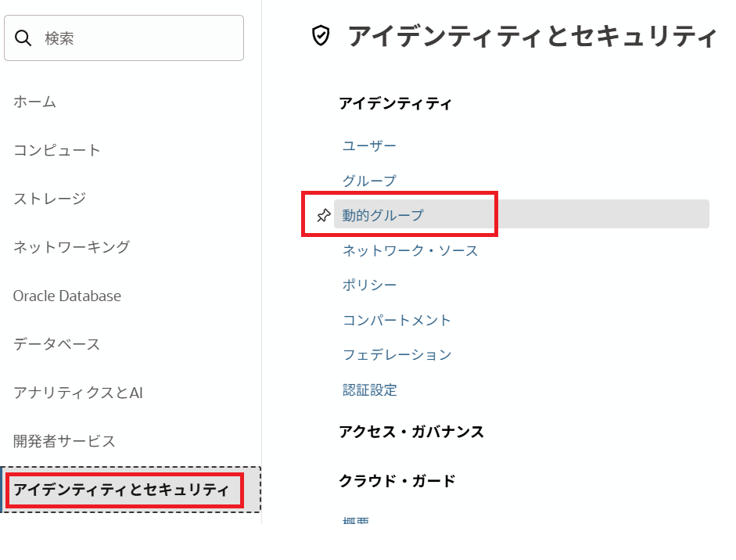
Task: Open the 認証設定 link
Action: coord(369,389)
